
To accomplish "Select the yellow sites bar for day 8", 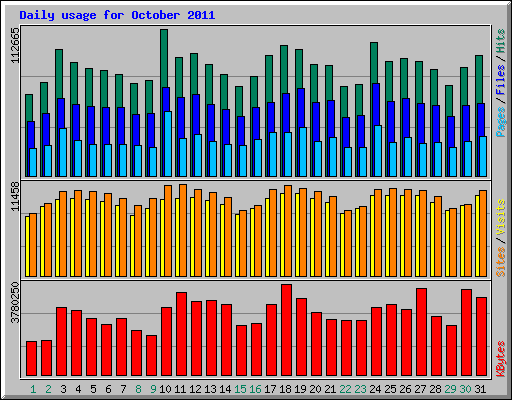I will [132, 246].
